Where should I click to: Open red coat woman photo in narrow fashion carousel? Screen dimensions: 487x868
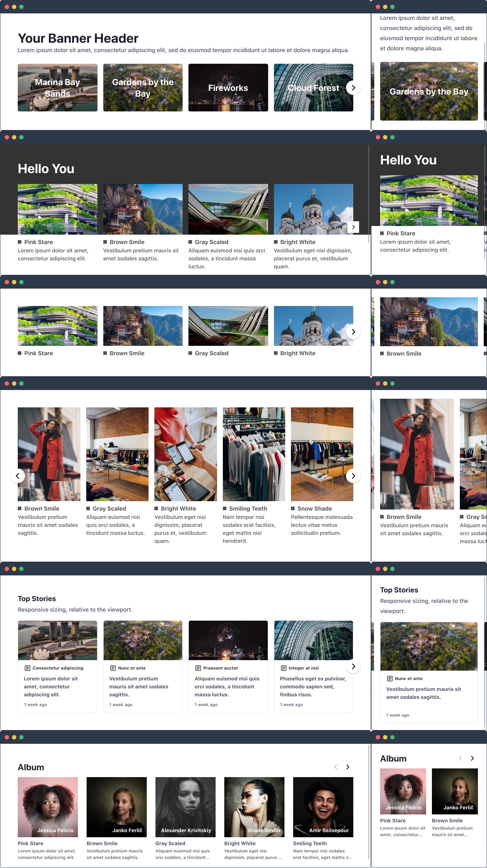pos(417,454)
